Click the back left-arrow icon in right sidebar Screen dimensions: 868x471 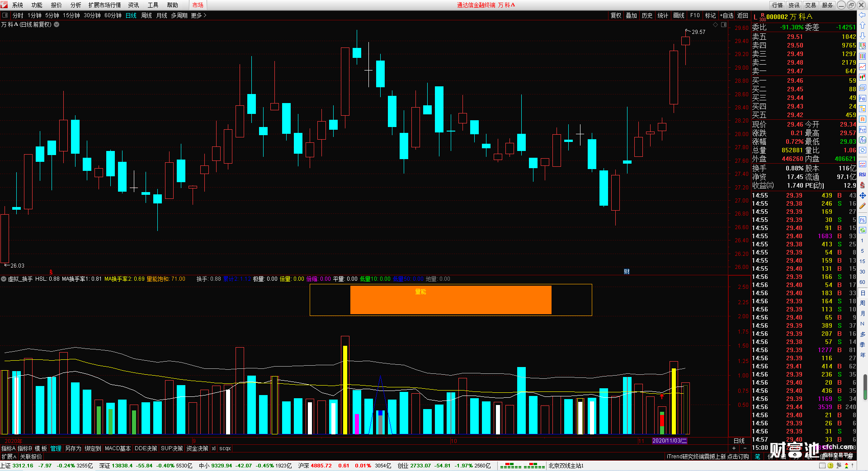[x=862, y=15]
